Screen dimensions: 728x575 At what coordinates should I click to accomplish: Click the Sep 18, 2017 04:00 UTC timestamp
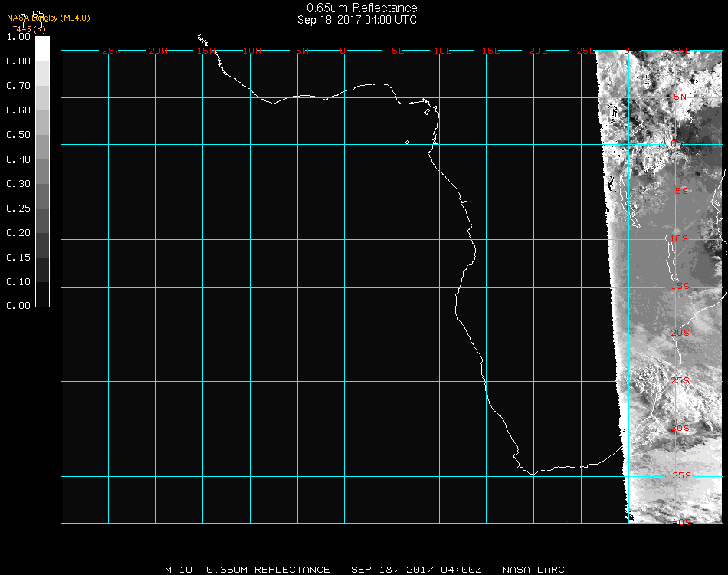(x=357, y=20)
